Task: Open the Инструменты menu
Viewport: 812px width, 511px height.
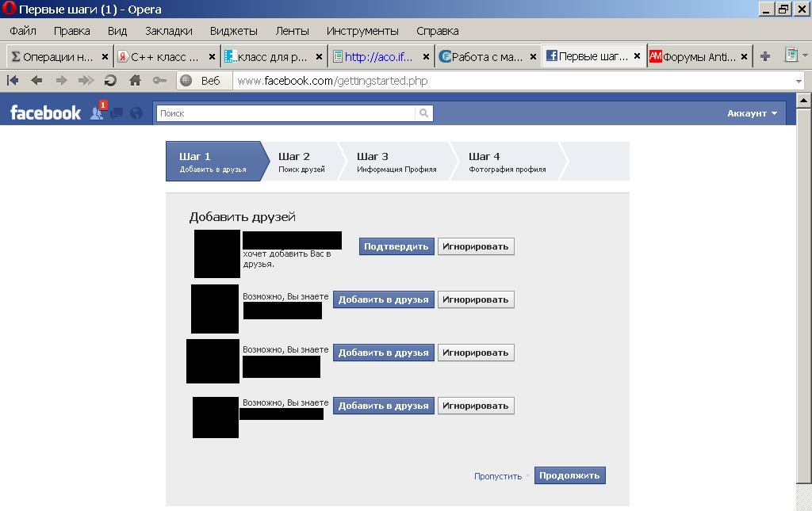Action: [362, 31]
